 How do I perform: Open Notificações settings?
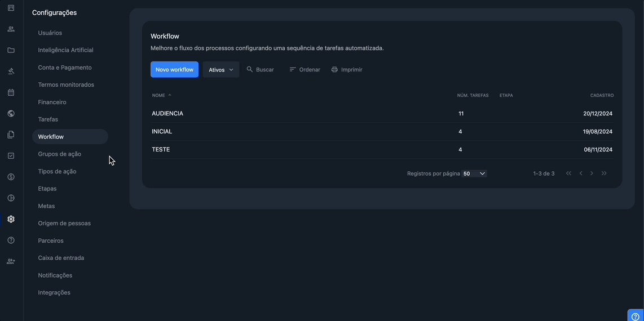coord(55,275)
